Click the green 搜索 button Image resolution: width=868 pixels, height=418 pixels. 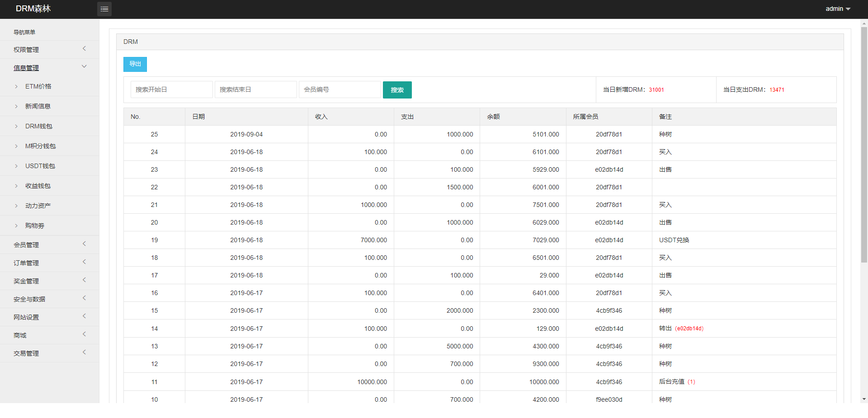click(x=397, y=90)
